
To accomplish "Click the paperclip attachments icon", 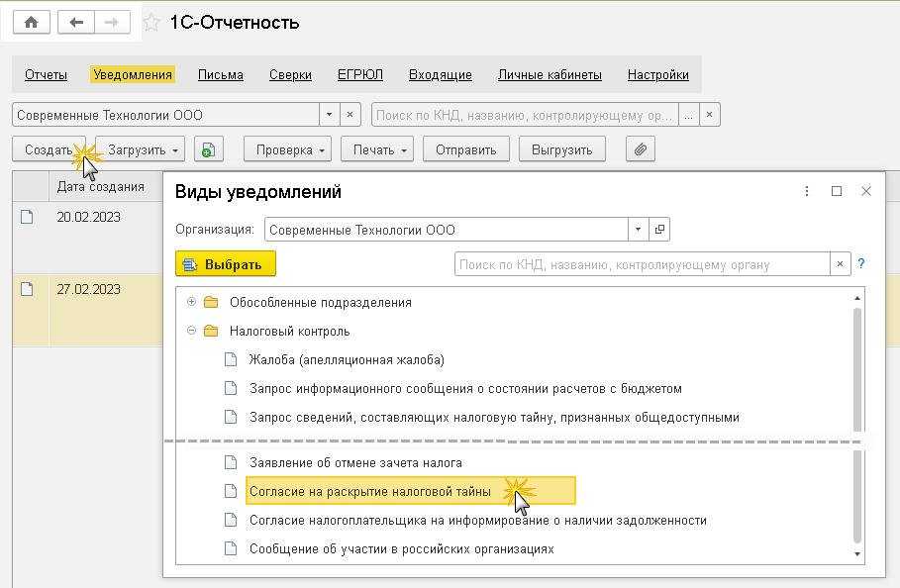I will click(x=641, y=149).
